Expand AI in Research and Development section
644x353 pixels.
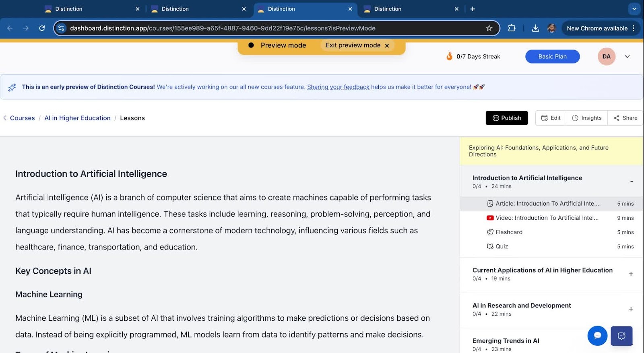[x=631, y=309]
